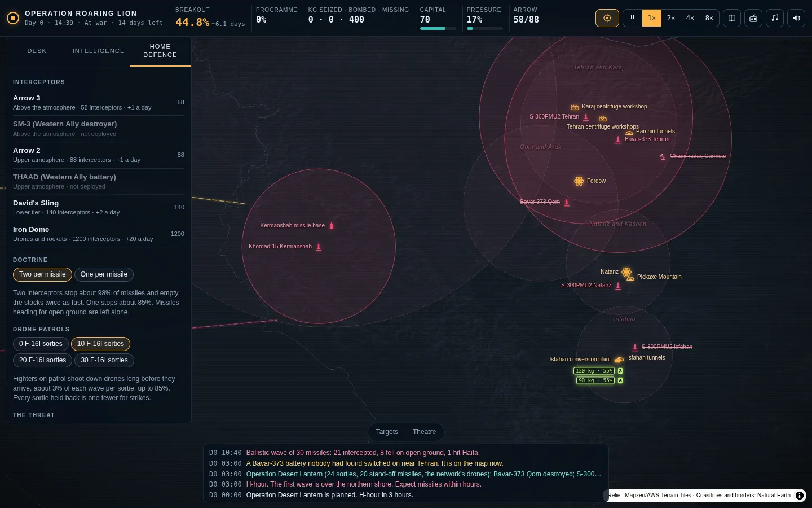Choose Two per missile doctrine
This screenshot has width=812, height=508.
coord(42,274)
